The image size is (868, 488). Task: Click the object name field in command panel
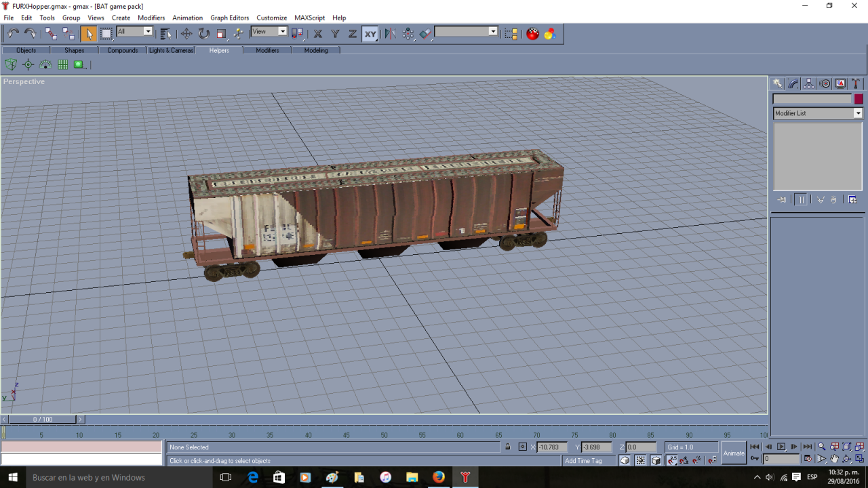pos(812,99)
